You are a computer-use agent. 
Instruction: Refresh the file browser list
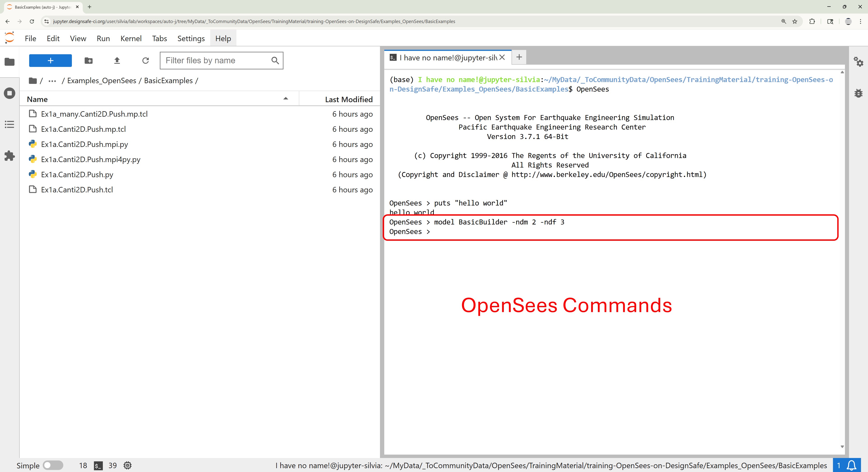click(146, 61)
